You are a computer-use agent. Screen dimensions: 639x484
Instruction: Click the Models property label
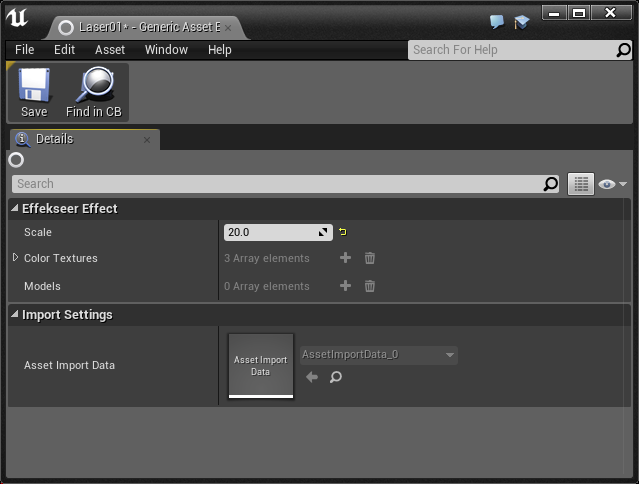pyautogui.click(x=42, y=286)
